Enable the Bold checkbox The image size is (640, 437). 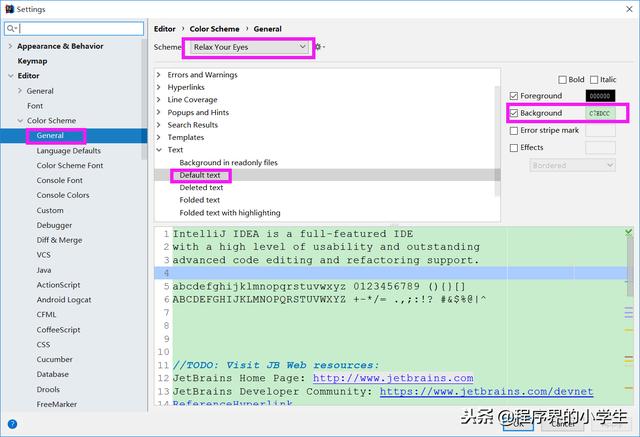[x=562, y=80]
